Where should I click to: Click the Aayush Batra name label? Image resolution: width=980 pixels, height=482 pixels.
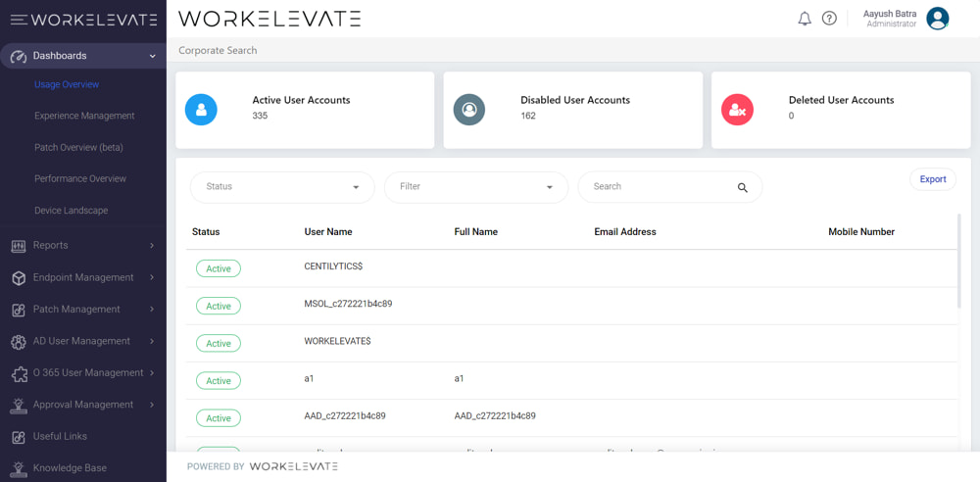(890, 14)
